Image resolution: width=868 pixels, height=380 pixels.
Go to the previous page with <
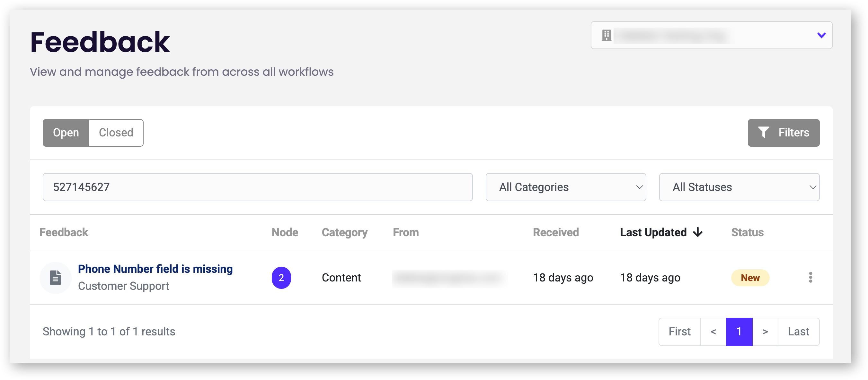click(x=713, y=332)
